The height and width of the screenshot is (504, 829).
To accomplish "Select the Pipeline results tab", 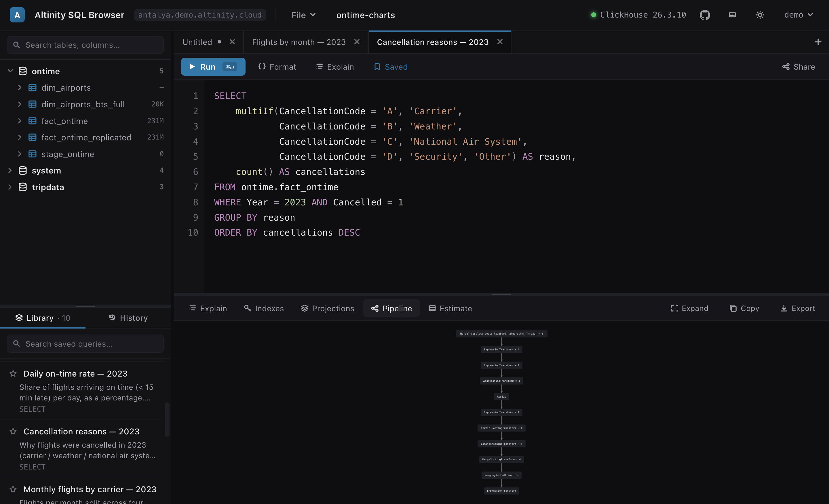I will [391, 308].
